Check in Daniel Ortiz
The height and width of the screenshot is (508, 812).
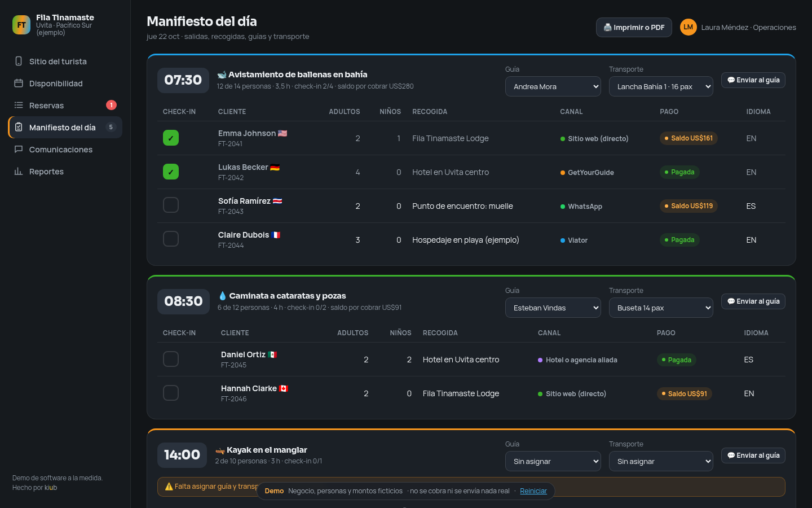point(171,359)
